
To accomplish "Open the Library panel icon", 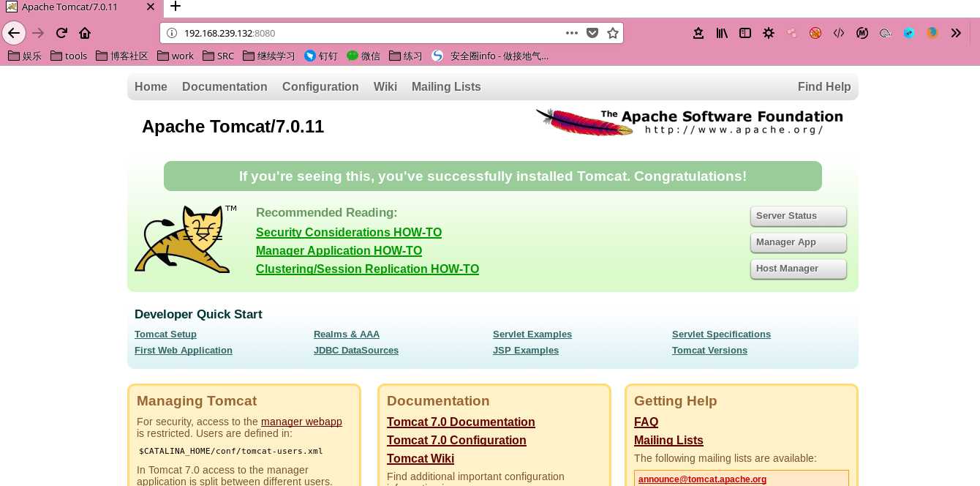I will click(722, 33).
